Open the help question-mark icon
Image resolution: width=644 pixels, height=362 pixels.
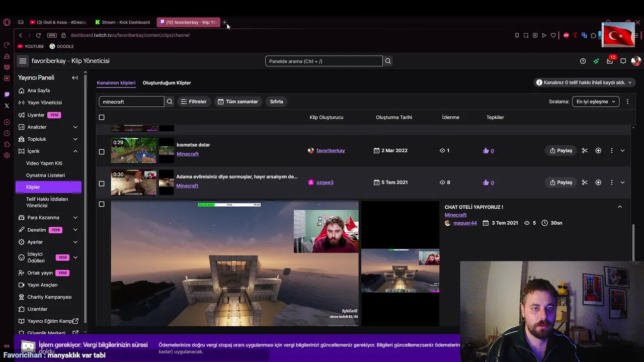click(583, 61)
